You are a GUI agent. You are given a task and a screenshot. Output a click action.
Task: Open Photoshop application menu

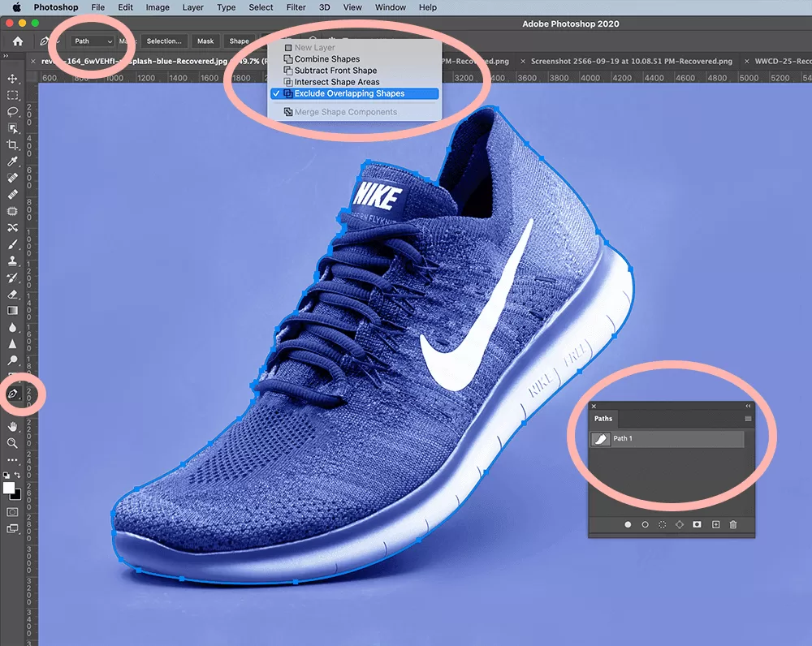coord(56,7)
